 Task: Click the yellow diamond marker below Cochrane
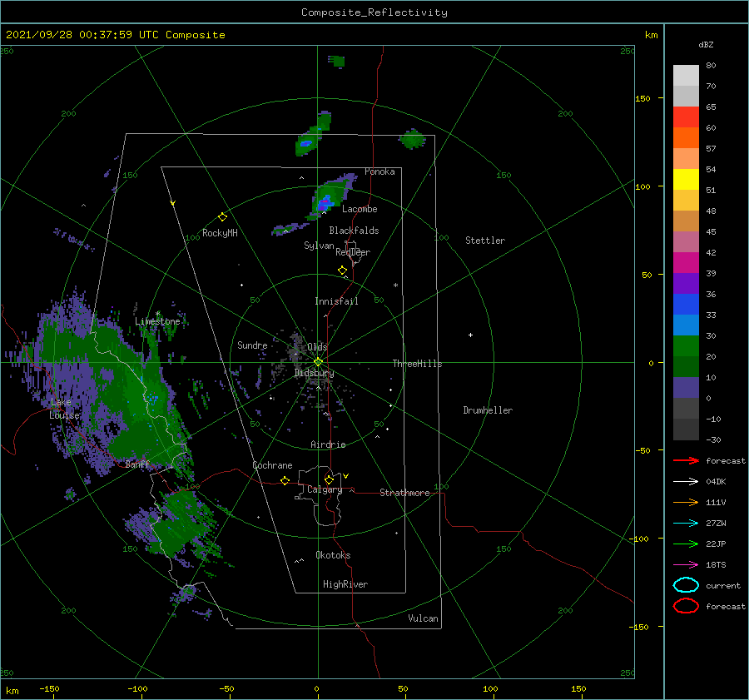click(x=285, y=480)
